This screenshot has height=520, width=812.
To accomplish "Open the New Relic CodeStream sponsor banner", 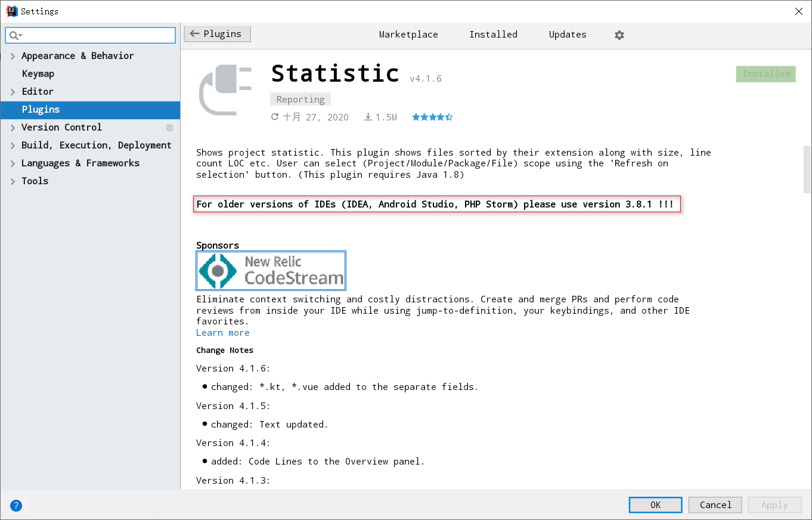I will click(271, 271).
